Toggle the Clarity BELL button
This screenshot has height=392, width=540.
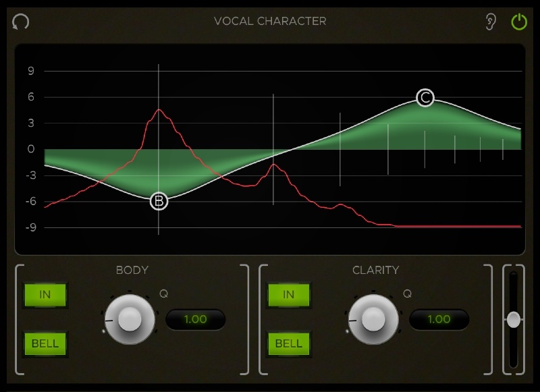point(289,343)
